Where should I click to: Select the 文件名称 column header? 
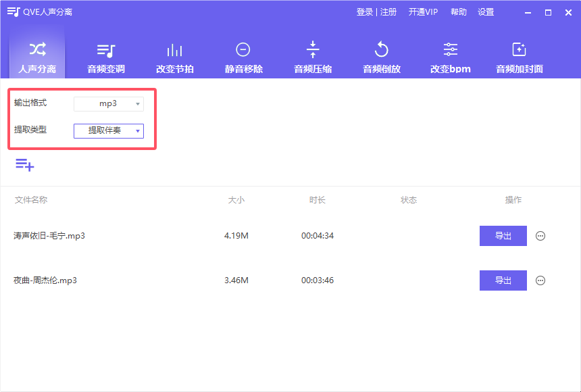pos(30,200)
